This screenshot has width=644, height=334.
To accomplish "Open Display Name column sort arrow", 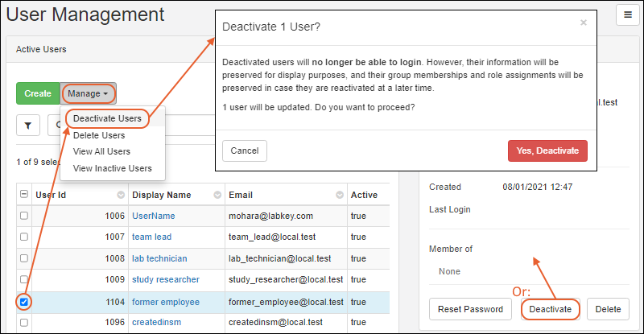I will coord(217,195).
